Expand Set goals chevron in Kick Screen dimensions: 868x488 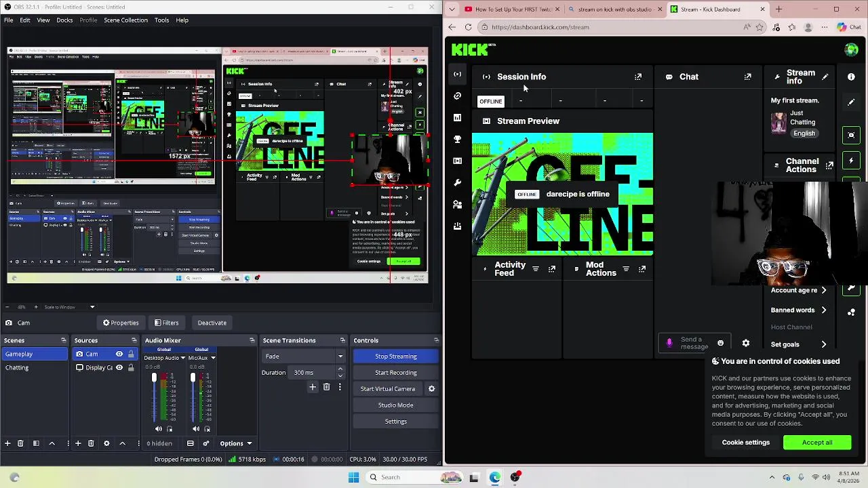coord(824,344)
